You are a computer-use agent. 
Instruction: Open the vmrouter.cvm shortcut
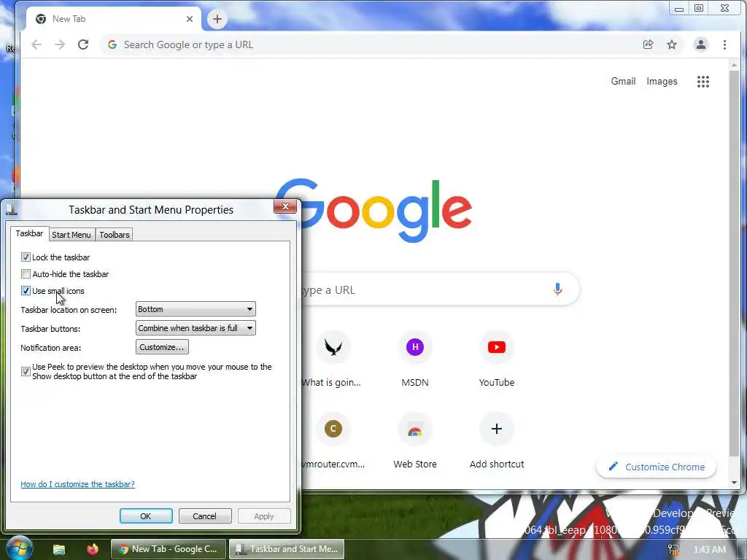333,429
